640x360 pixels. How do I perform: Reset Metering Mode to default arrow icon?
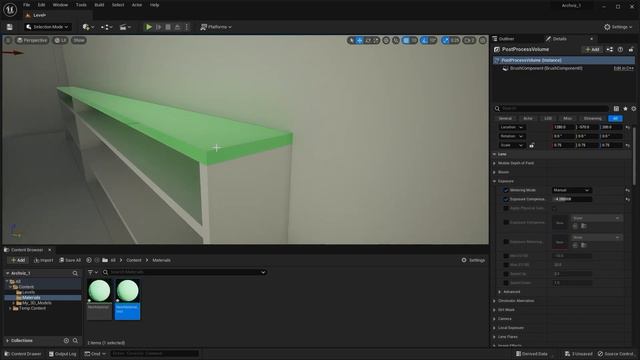(627, 190)
